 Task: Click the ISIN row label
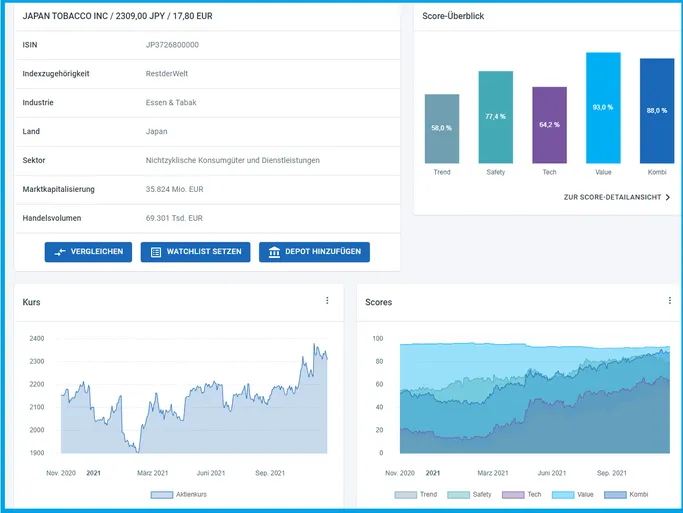[x=30, y=45]
